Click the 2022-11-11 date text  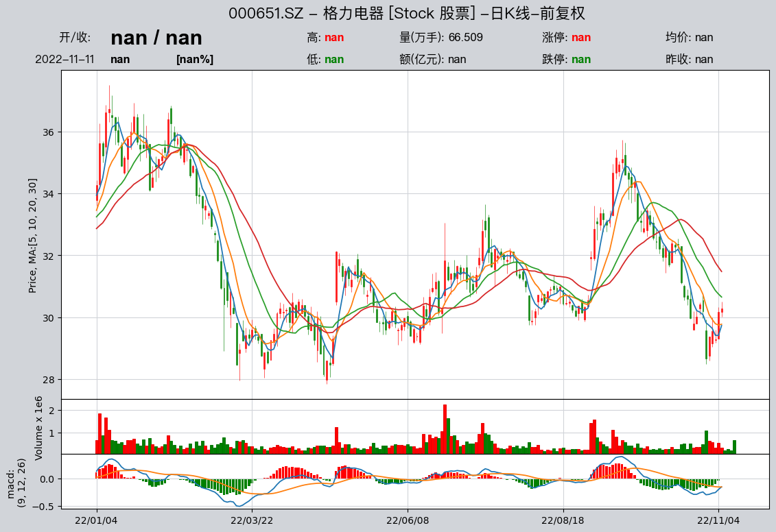click(64, 60)
